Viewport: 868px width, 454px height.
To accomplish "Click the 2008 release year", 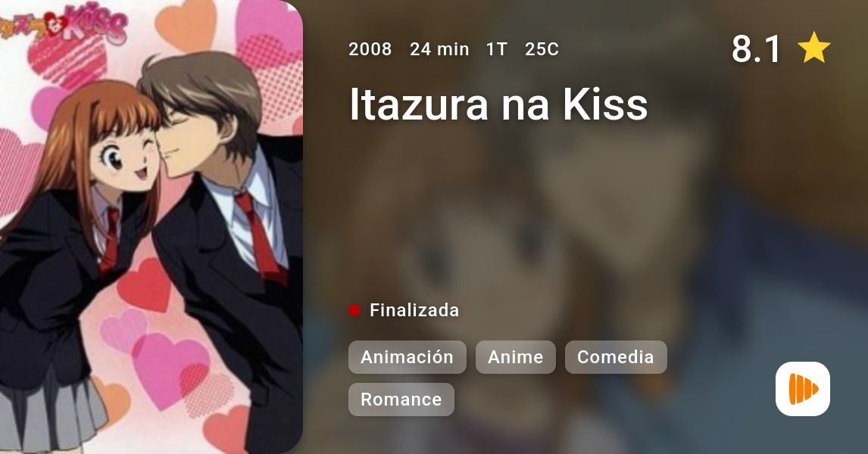I will pos(370,49).
